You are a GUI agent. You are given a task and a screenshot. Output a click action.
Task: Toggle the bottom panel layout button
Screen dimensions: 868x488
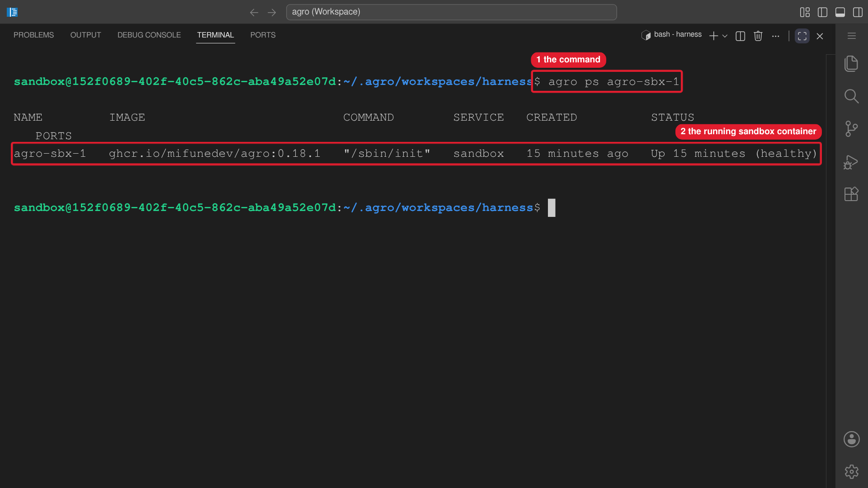(x=840, y=12)
